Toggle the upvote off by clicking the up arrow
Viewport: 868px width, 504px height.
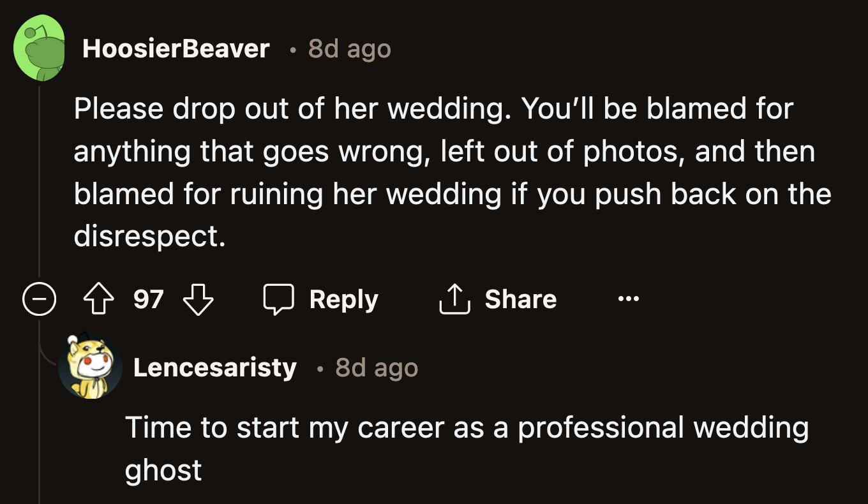[97, 299]
